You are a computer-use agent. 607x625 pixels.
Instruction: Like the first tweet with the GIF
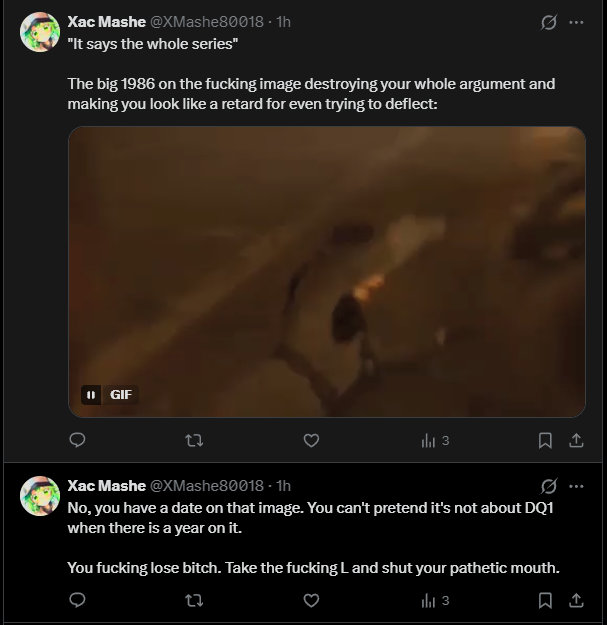tap(311, 440)
